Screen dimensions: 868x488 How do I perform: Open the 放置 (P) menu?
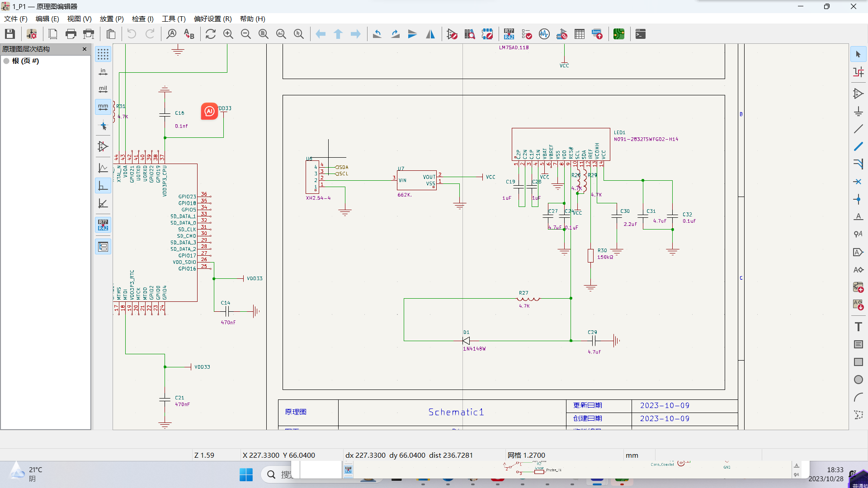click(112, 19)
